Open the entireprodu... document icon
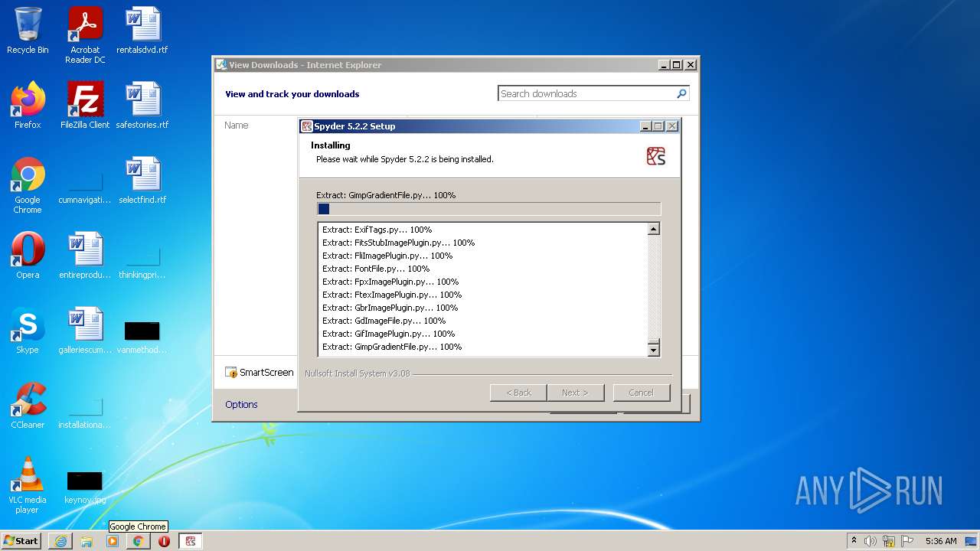The width and height of the screenshot is (980, 551). [85, 256]
